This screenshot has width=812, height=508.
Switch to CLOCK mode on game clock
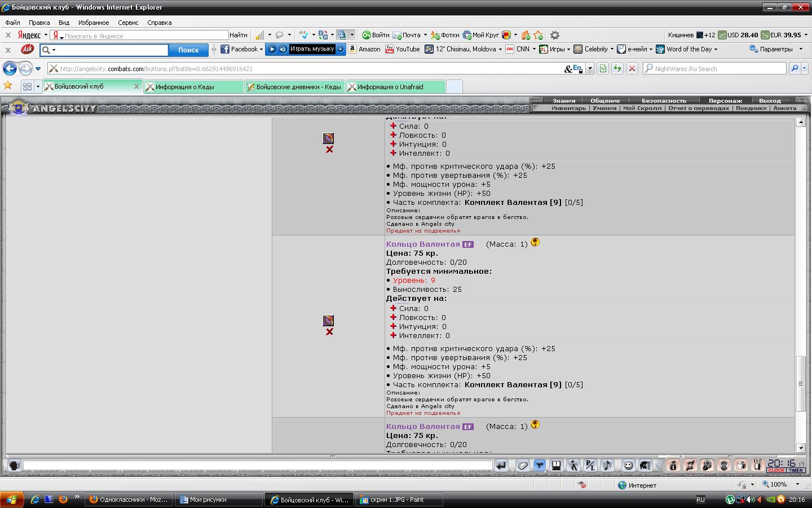[776, 470]
